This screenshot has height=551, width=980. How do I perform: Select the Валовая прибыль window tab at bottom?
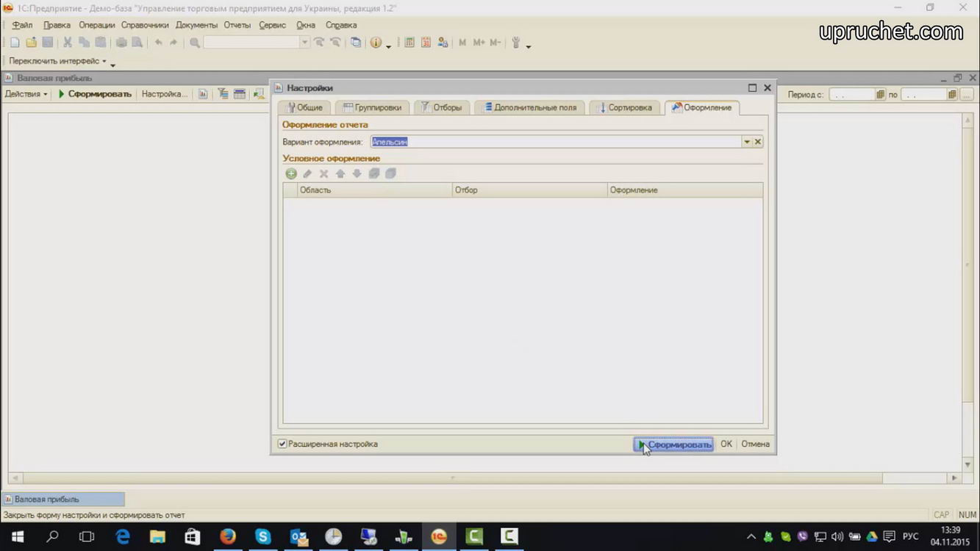[x=64, y=500]
